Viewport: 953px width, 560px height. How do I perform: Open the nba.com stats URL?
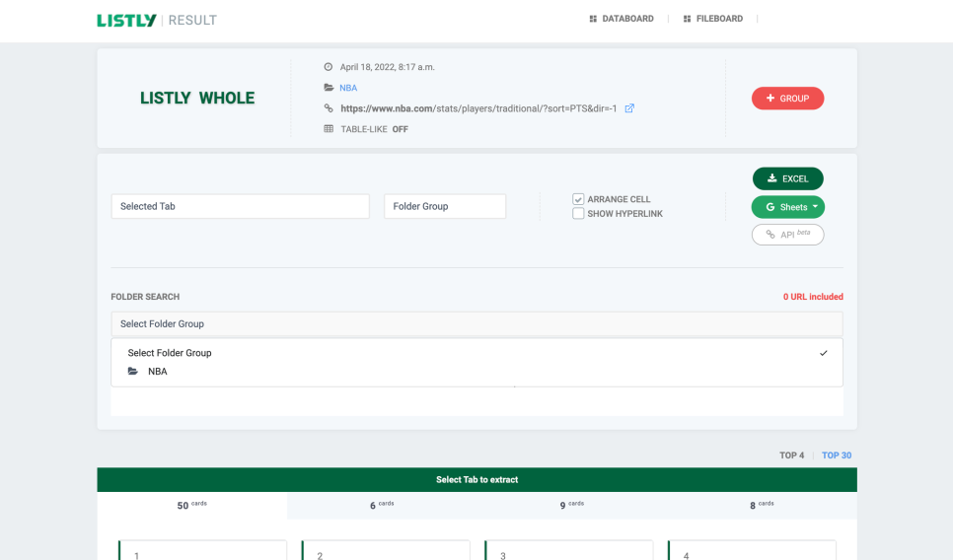pyautogui.click(x=478, y=108)
